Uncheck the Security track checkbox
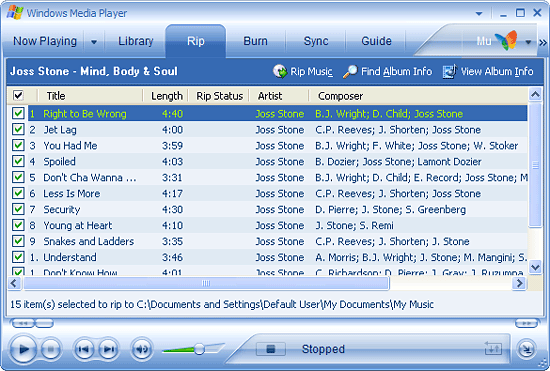 tap(18, 209)
